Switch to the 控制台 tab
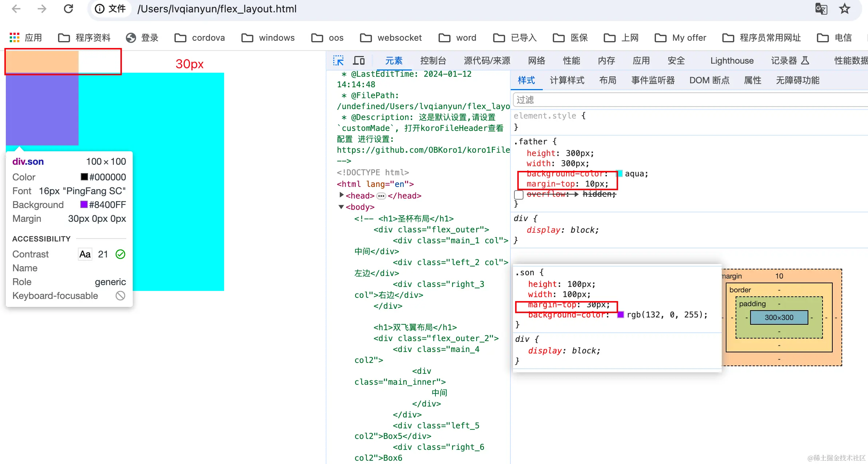Screen dimensions: 868x464 point(433,60)
